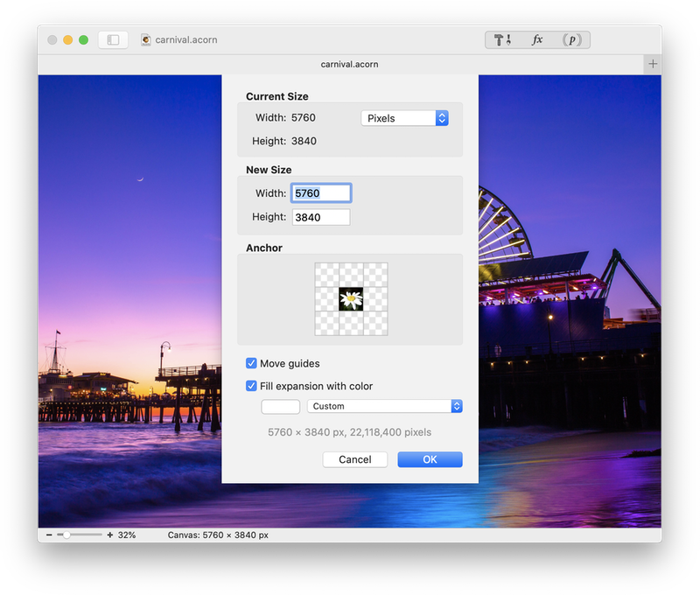Click the (p) shape processor icon
The height and width of the screenshot is (595, 700).
pos(571,40)
